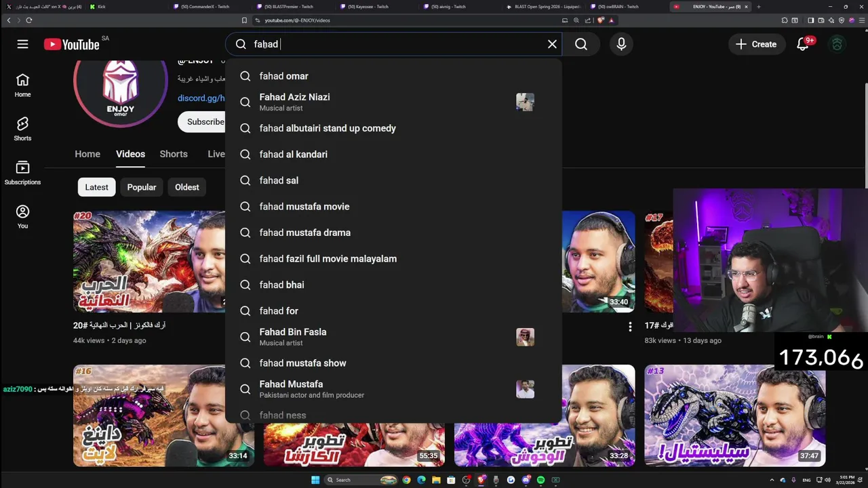The height and width of the screenshot is (488, 868).
Task: Choose the 'fahad for' suggestion
Action: pyautogui.click(x=393, y=311)
